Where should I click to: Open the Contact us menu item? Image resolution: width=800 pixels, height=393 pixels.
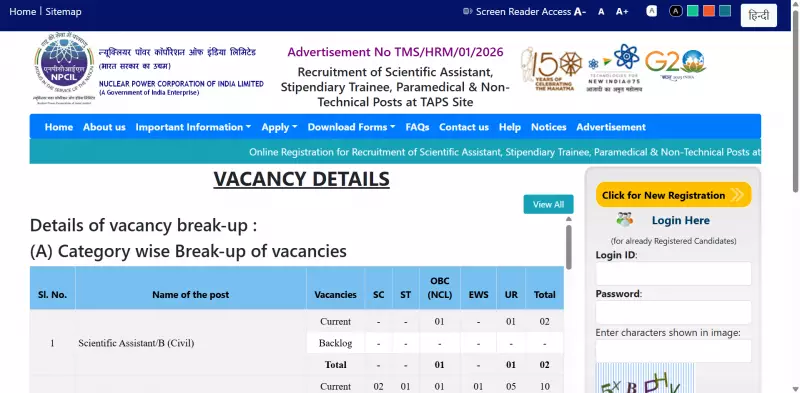click(x=464, y=127)
